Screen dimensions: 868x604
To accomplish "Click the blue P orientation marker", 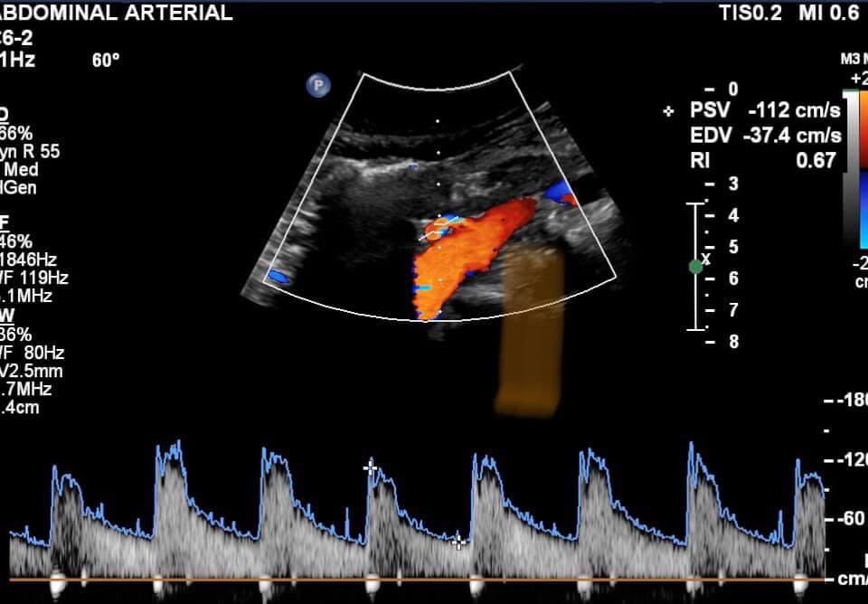I will 318,86.
